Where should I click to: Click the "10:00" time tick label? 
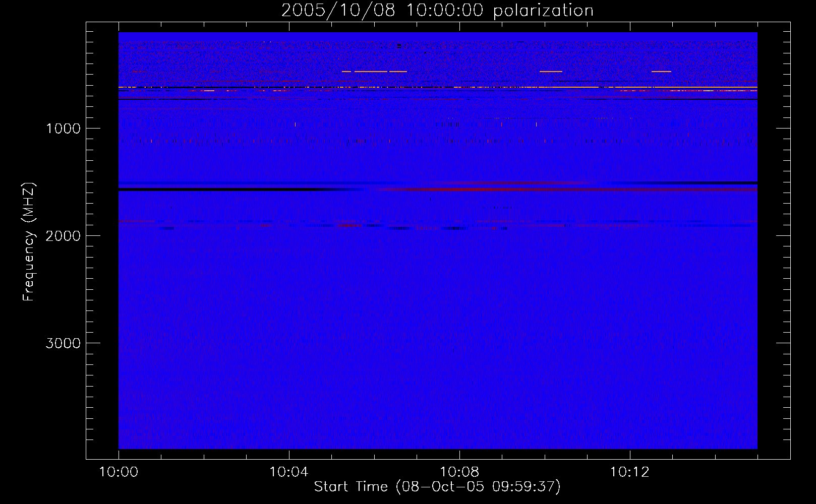pyautogui.click(x=119, y=472)
